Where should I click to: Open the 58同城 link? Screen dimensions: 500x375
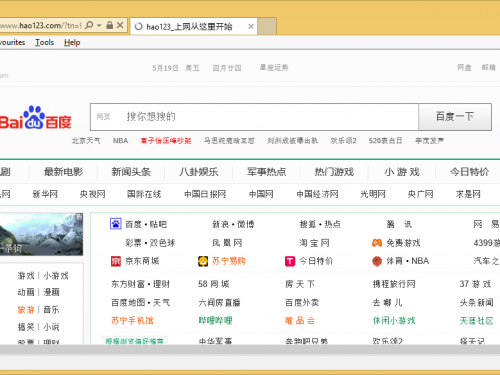pos(214,284)
